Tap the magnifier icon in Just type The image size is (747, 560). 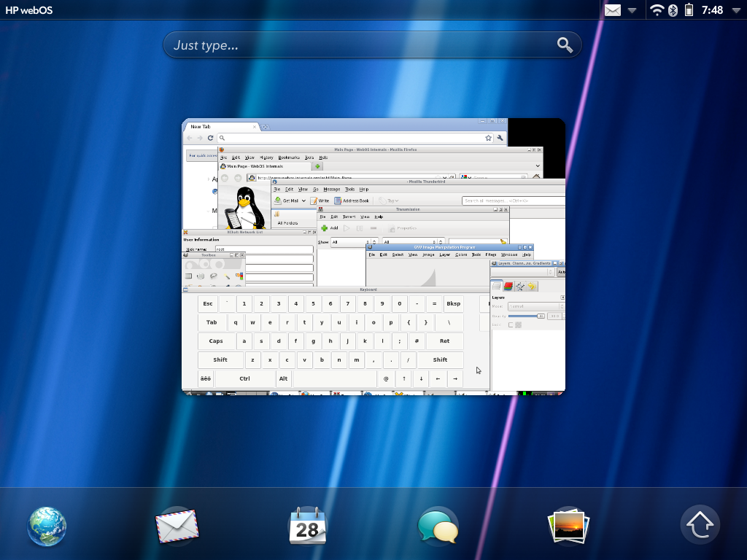click(565, 45)
